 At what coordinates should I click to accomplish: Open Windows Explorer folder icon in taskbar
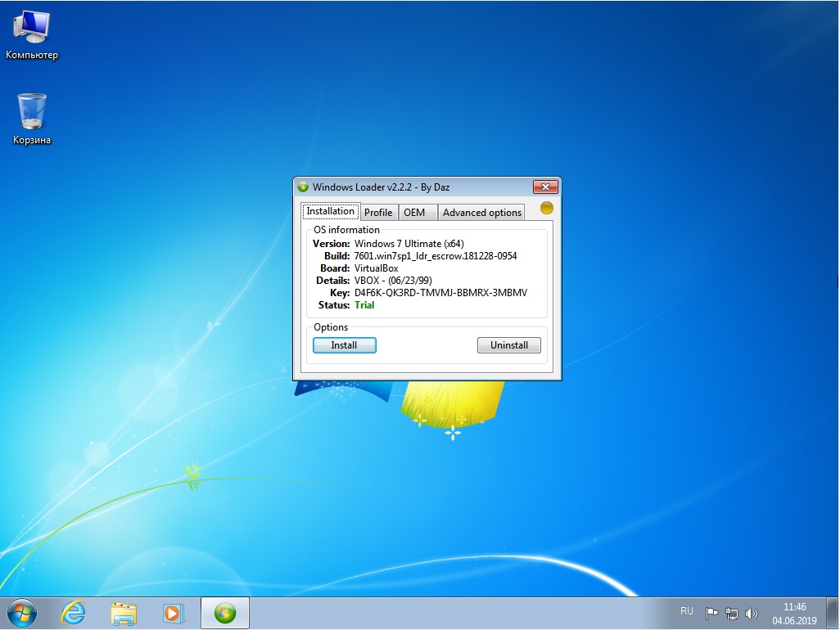[124, 613]
